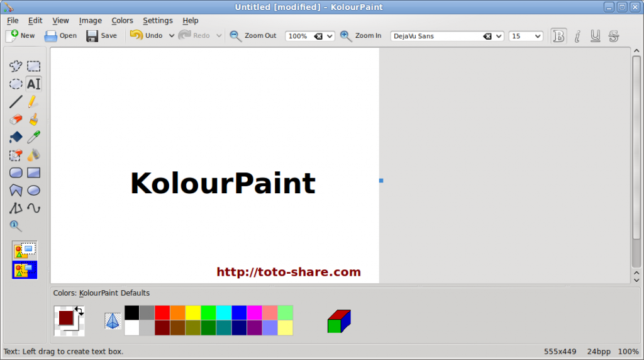Click the New button
The image size is (644, 360).
21,36
